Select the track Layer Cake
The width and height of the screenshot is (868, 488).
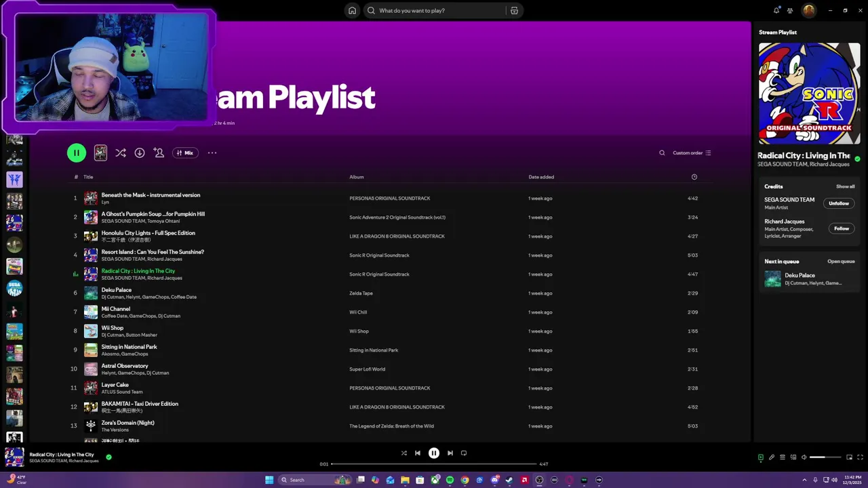click(115, 385)
